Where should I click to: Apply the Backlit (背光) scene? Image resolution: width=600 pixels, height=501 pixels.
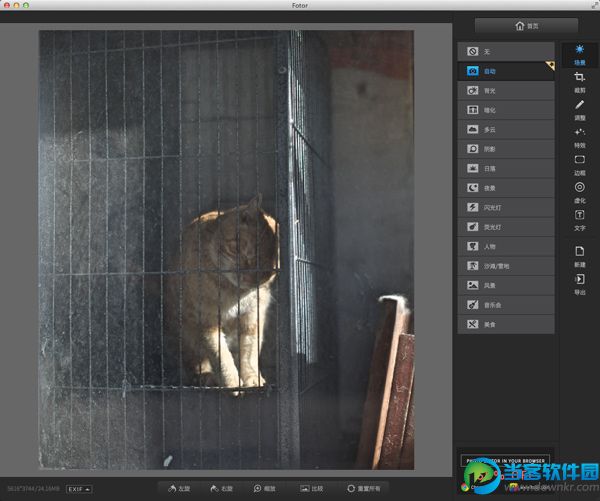coord(505,91)
